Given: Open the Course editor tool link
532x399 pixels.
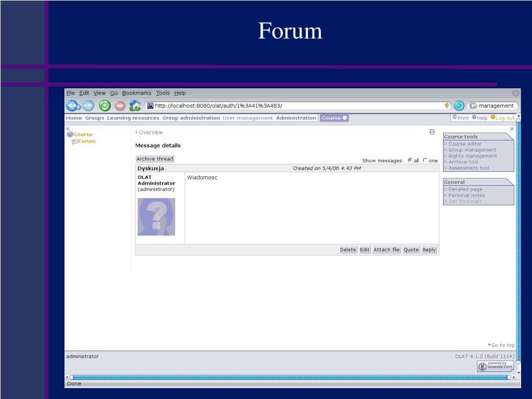Looking at the screenshot, I should point(465,144).
